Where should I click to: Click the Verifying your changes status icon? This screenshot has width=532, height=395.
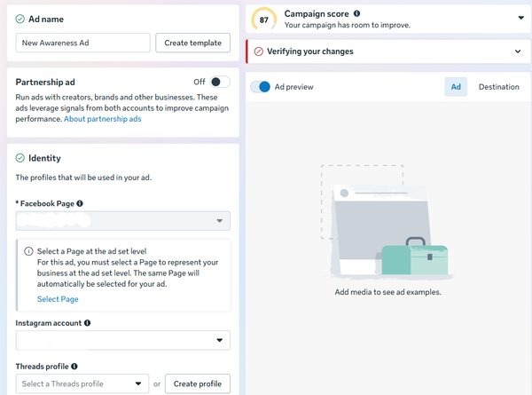(x=259, y=51)
